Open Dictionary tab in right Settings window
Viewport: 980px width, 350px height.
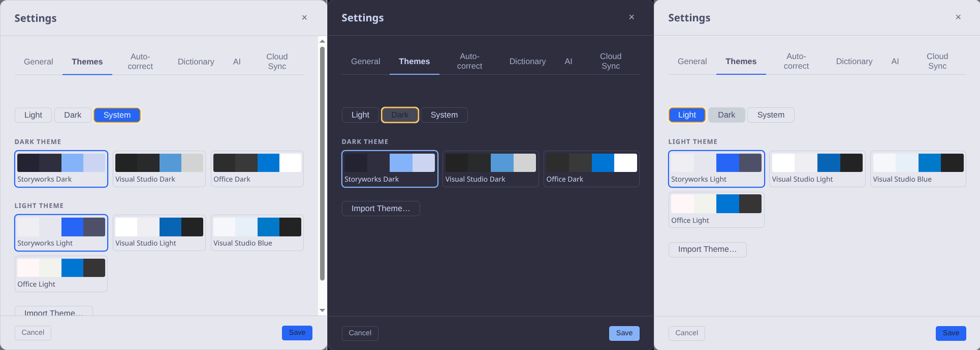pos(855,61)
